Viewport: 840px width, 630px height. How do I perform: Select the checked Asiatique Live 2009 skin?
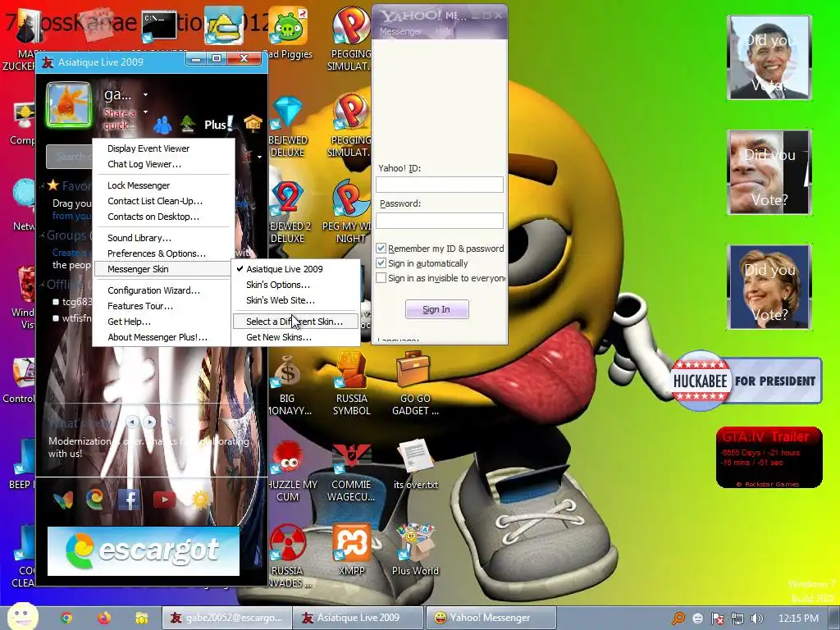(295, 269)
